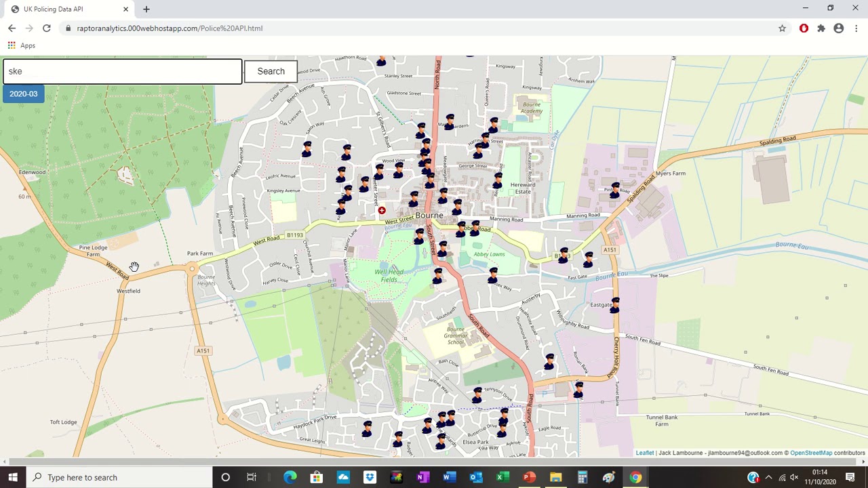Open Calculator from the taskbar

tap(582, 477)
